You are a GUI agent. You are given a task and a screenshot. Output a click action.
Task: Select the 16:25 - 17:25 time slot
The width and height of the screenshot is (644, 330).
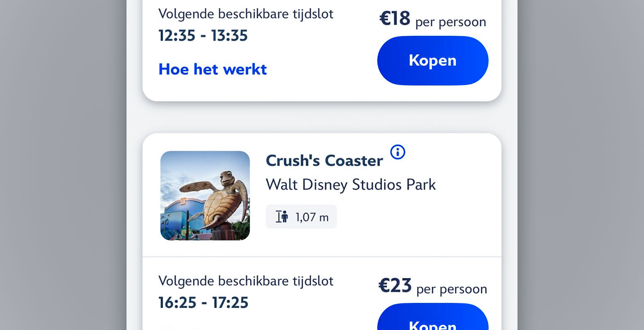pos(203,303)
